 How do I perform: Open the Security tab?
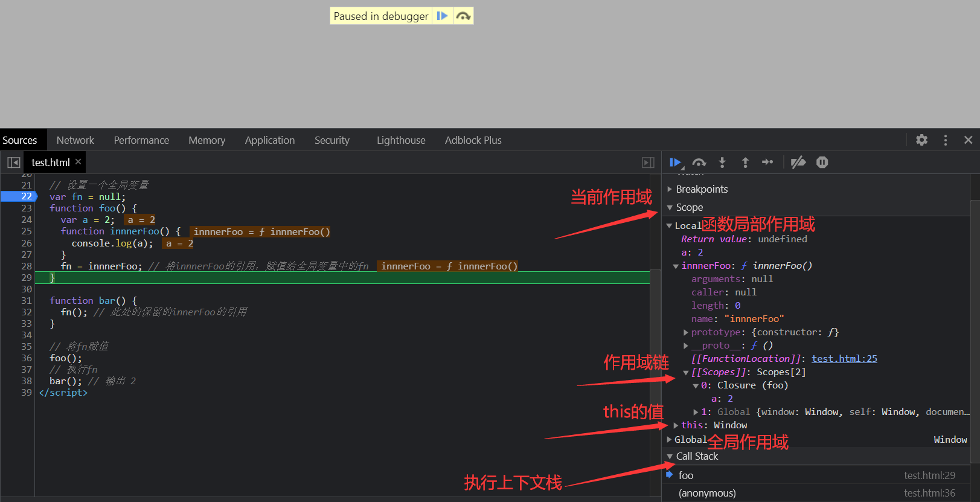coord(332,140)
